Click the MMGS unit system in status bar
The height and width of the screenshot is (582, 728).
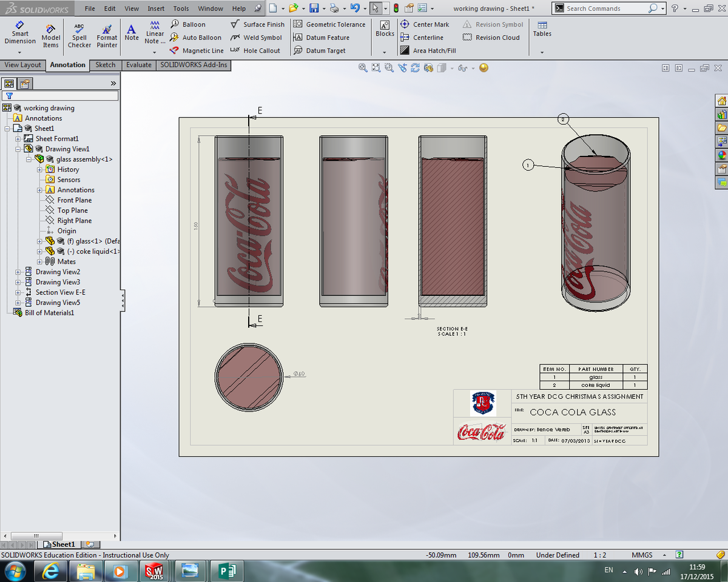(x=642, y=555)
